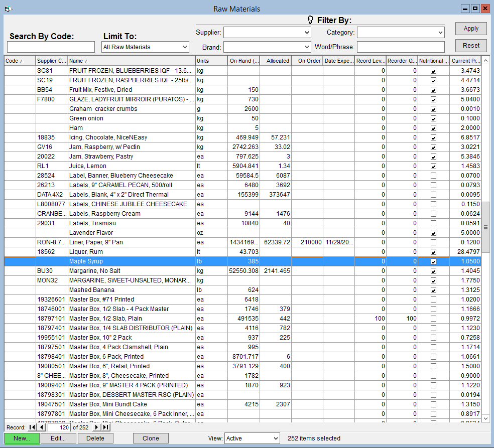
Task: Select the Labels, Tiramisu row
Action: point(242,223)
